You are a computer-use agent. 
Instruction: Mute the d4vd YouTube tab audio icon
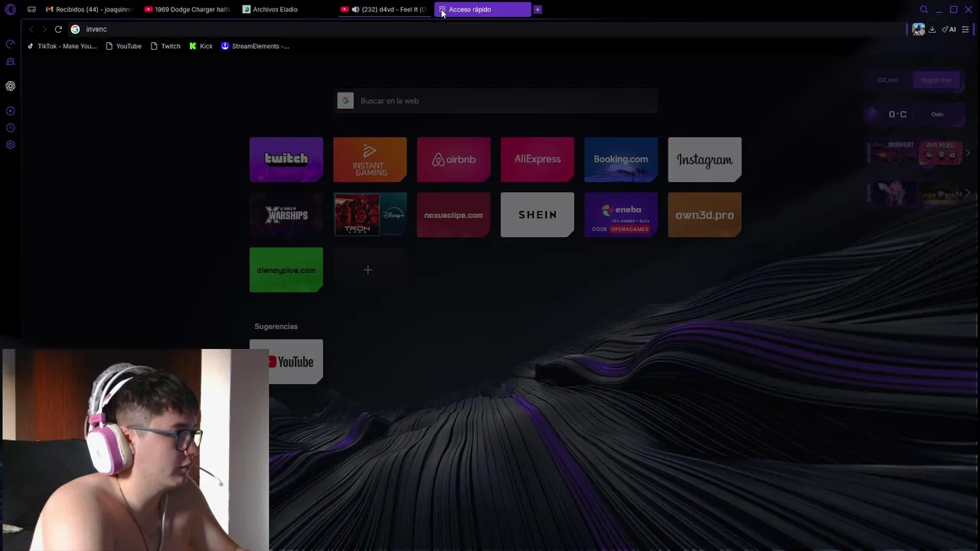pyautogui.click(x=355, y=9)
